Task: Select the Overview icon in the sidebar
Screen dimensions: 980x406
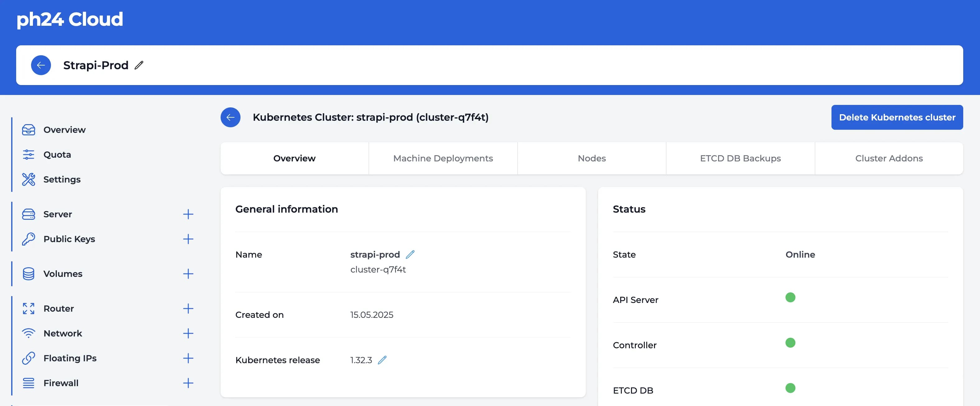Action: [x=28, y=130]
